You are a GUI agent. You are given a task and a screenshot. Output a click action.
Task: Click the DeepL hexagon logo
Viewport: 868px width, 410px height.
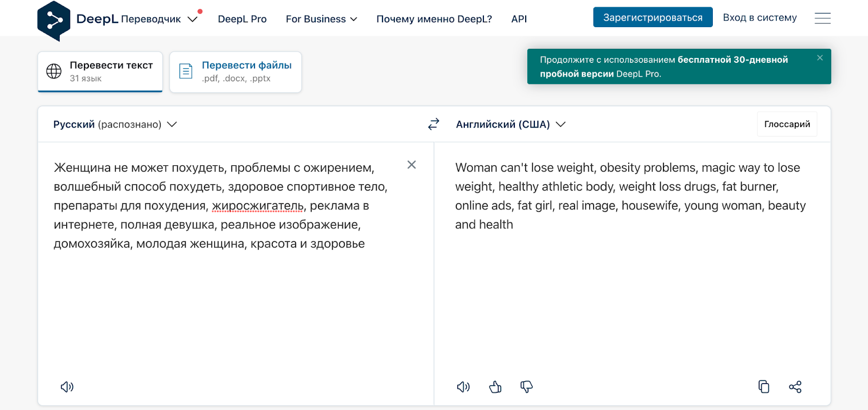[54, 21]
